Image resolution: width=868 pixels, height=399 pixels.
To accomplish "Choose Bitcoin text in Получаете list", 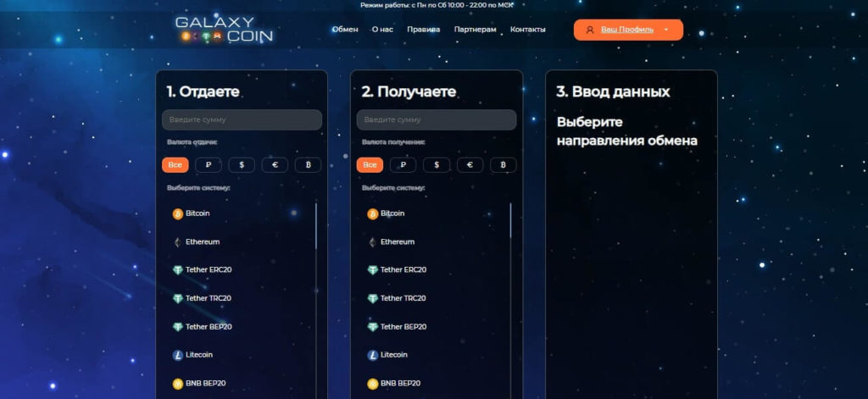I will click(x=392, y=213).
